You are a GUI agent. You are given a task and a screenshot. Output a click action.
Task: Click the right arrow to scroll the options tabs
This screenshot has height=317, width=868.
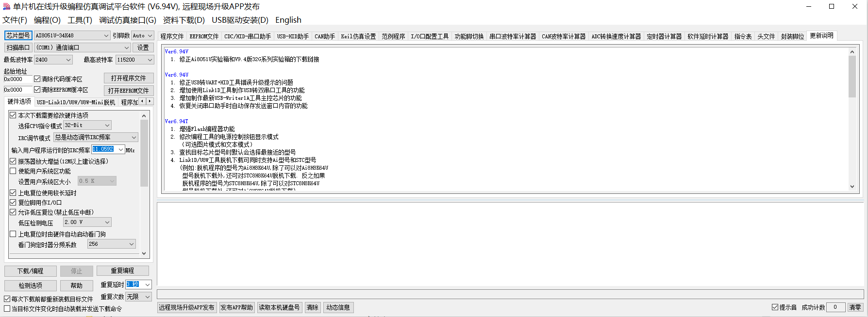click(150, 101)
